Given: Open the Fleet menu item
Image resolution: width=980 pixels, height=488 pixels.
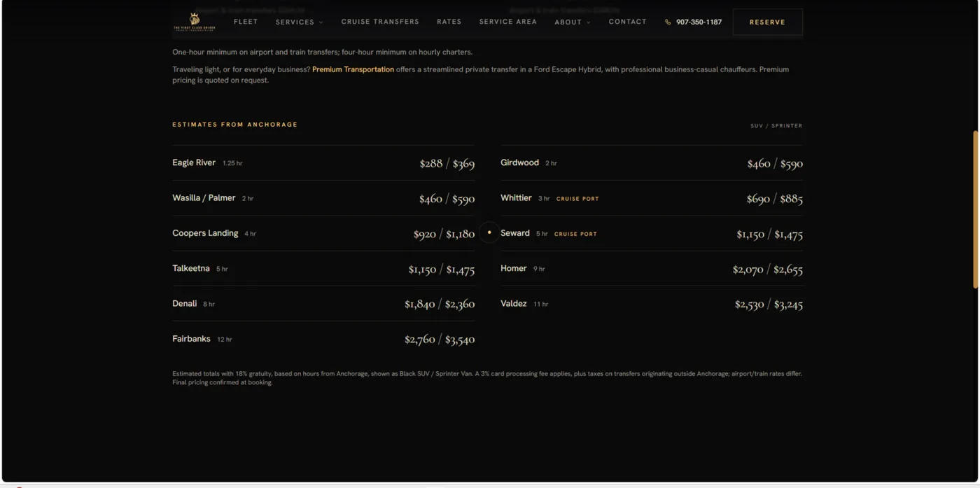Looking at the screenshot, I should tap(246, 22).
